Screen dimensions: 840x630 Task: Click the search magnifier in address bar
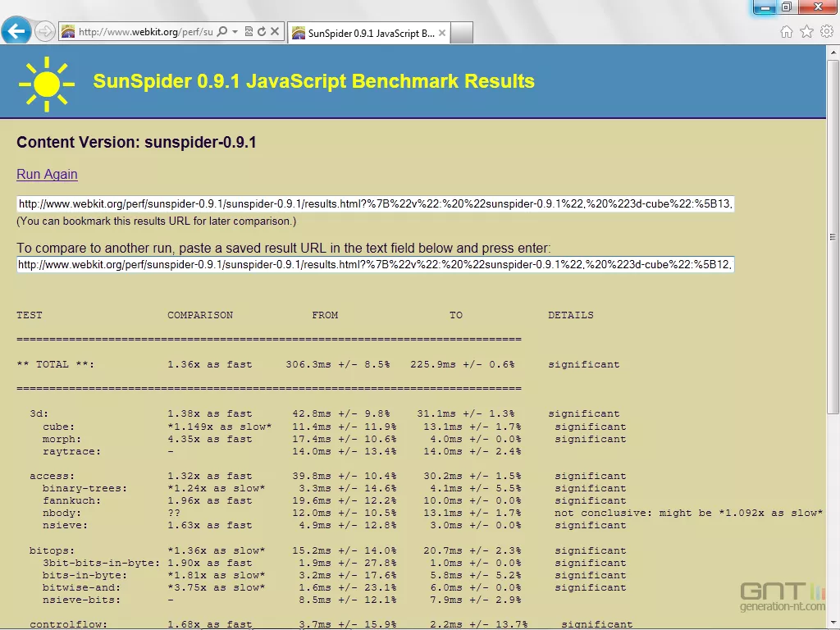[x=222, y=32]
